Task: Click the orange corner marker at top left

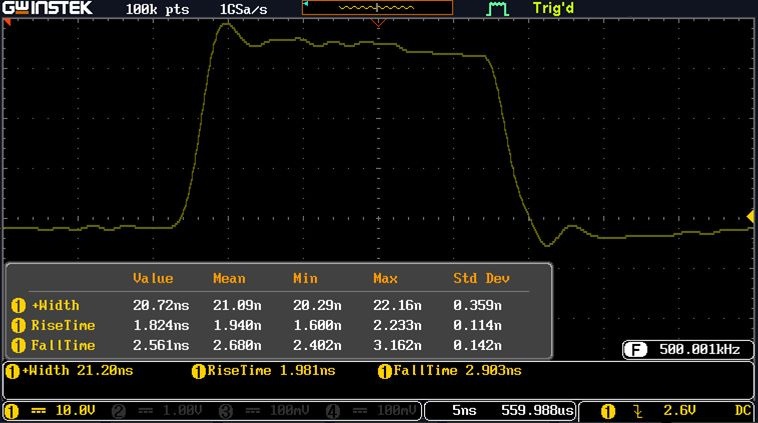Action: pyautogui.click(x=7, y=22)
